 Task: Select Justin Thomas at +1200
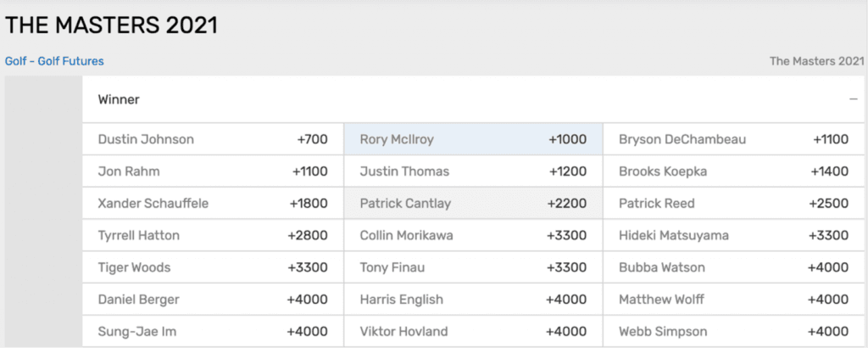[x=473, y=171]
